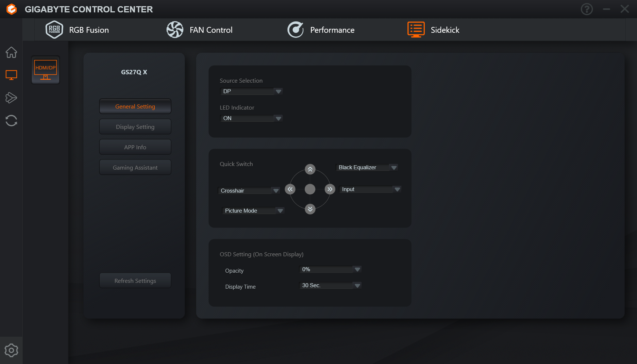Open the paper-plane sidebar icon
Viewport: 637px width, 364px height.
coord(11,98)
